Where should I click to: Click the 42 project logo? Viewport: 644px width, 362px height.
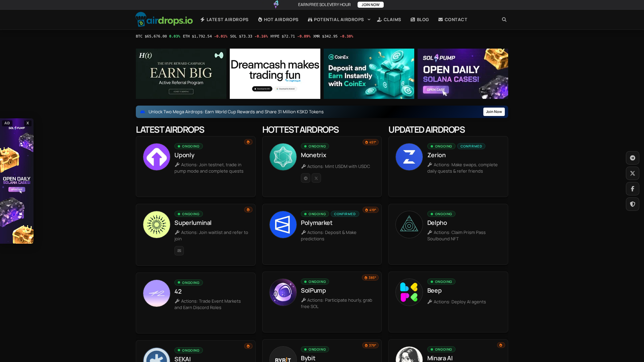[157, 293]
